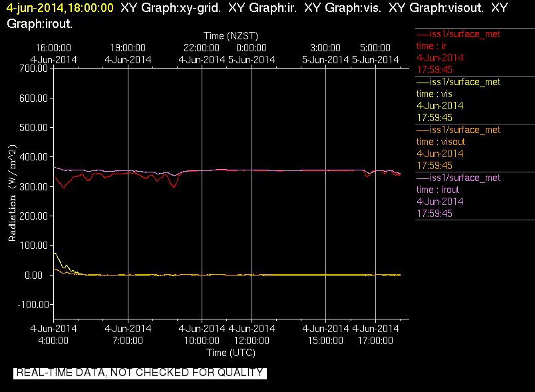Click the red 17:59:45 legend timestamp
535x392 pixels.
point(435,70)
